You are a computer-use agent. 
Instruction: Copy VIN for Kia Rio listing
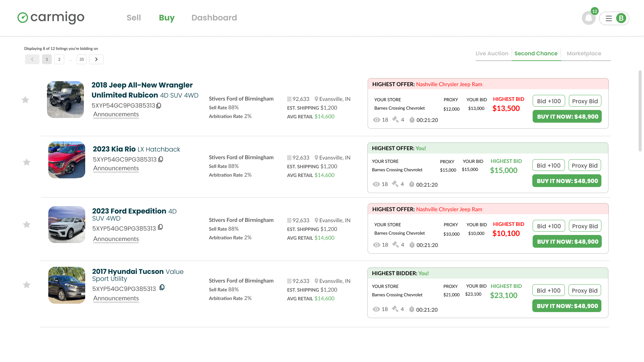point(161,159)
